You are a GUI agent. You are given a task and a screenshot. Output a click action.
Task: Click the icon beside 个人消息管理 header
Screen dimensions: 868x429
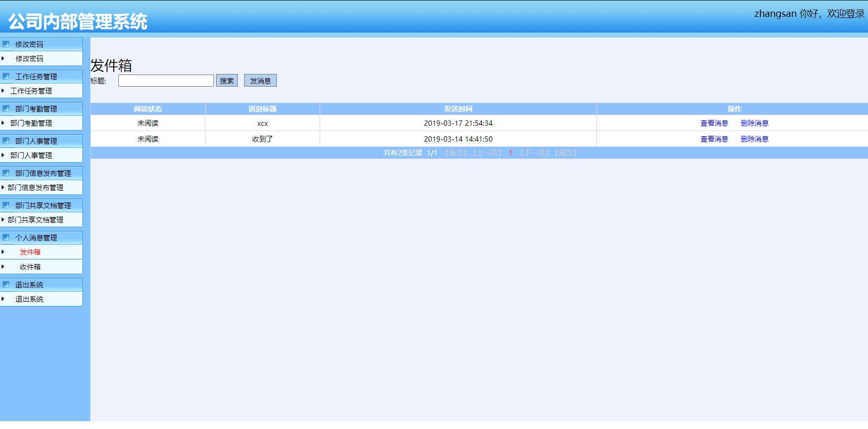(x=6, y=238)
